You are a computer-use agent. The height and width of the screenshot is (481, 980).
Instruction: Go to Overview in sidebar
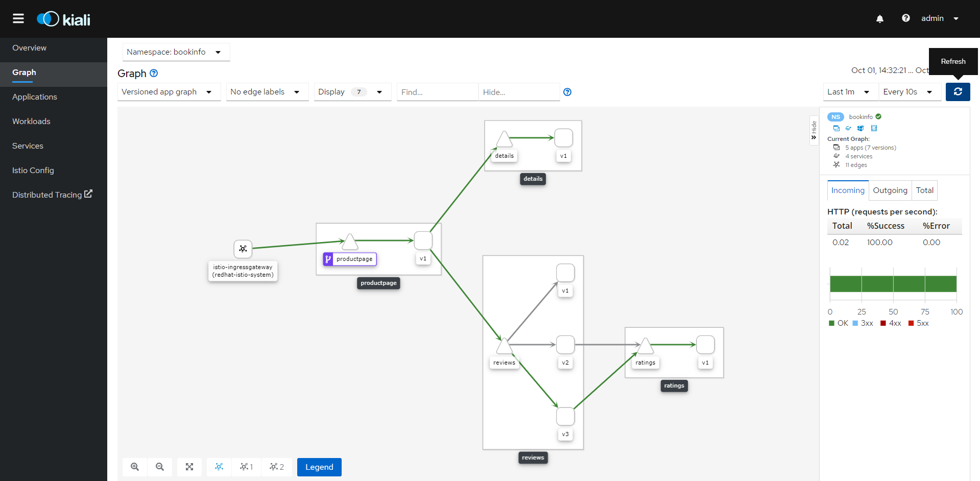click(x=54, y=48)
